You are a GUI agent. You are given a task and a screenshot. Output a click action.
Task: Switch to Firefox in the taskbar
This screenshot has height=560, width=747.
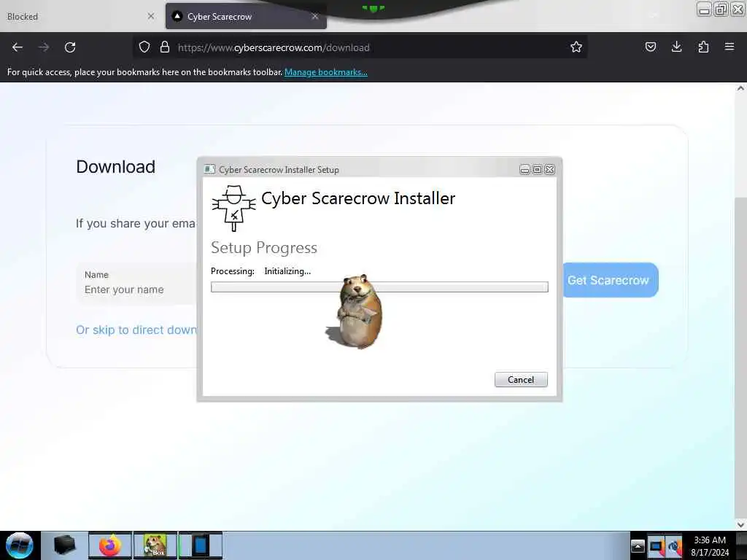110,545
